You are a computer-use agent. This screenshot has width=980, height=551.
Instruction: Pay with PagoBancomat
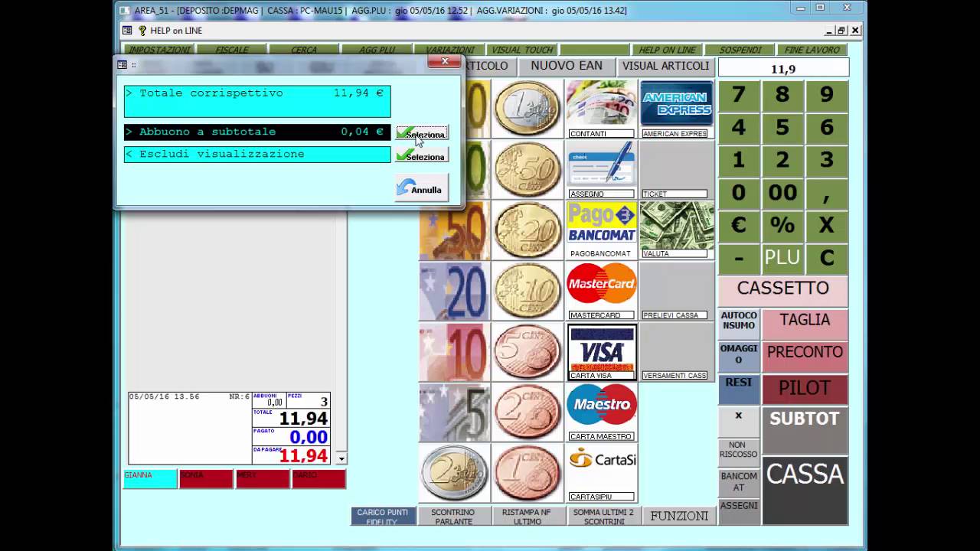(601, 230)
